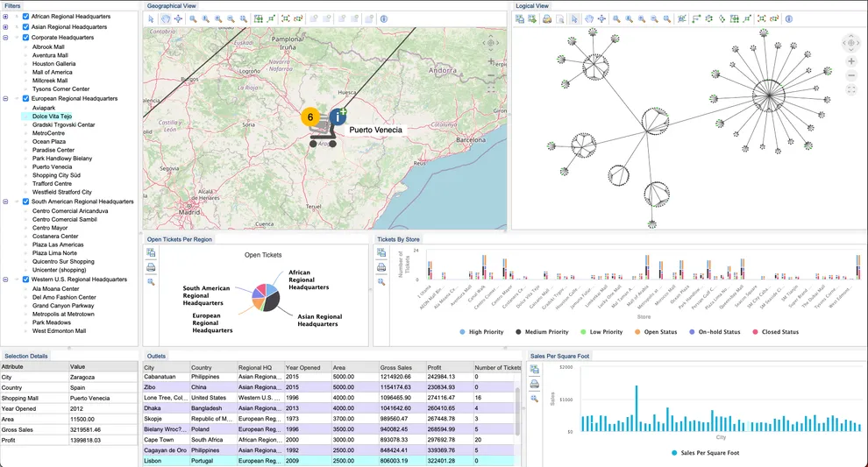Collapse the South American Regional Headquarters node
Screen dimensions: 868x467
(6, 202)
